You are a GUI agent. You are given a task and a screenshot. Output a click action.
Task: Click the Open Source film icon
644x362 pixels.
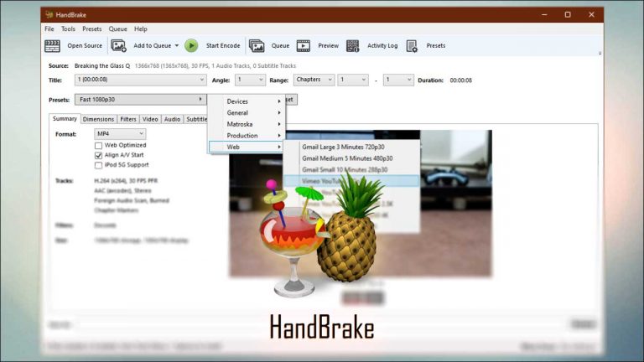coord(52,46)
